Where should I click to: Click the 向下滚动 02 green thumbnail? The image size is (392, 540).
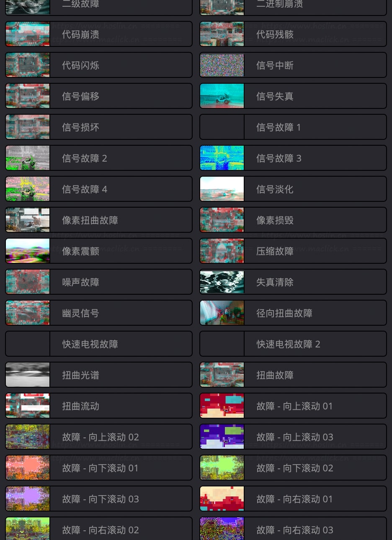pos(222,468)
